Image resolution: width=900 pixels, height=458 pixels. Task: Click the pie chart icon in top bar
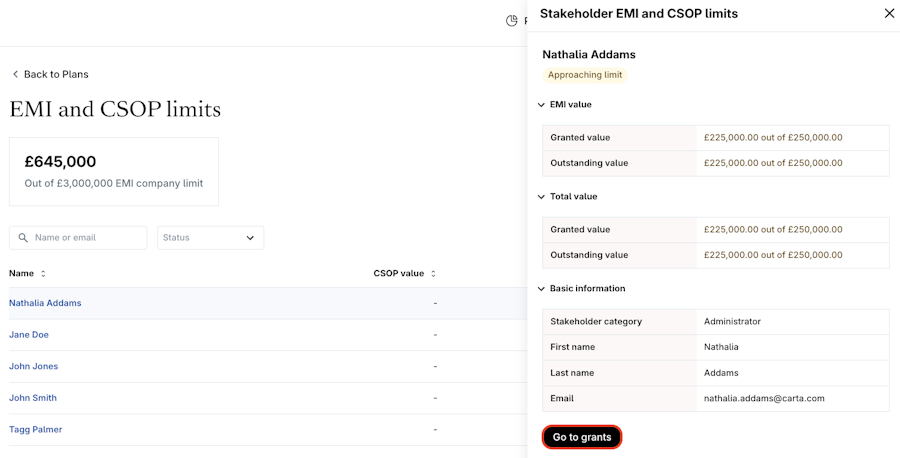[512, 21]
